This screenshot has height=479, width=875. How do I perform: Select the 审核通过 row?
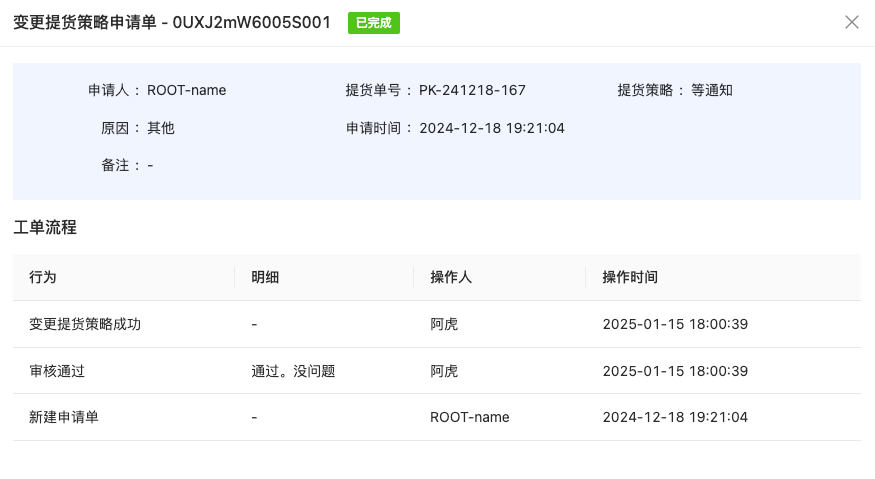coord(57,371)
